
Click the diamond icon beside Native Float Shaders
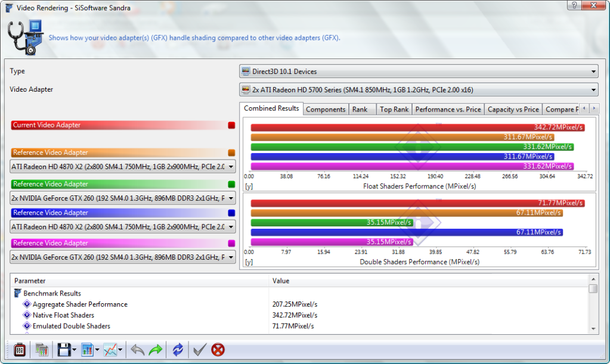coord(27,315)
